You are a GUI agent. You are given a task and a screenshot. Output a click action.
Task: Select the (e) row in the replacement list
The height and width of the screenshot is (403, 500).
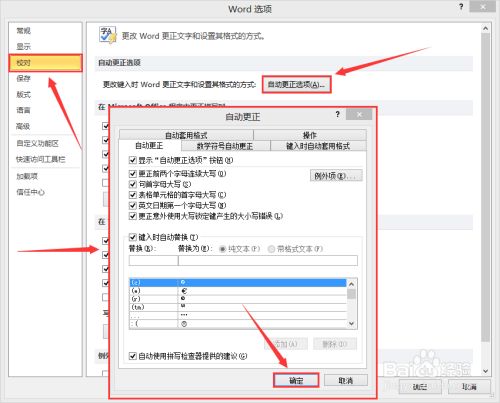238,291
